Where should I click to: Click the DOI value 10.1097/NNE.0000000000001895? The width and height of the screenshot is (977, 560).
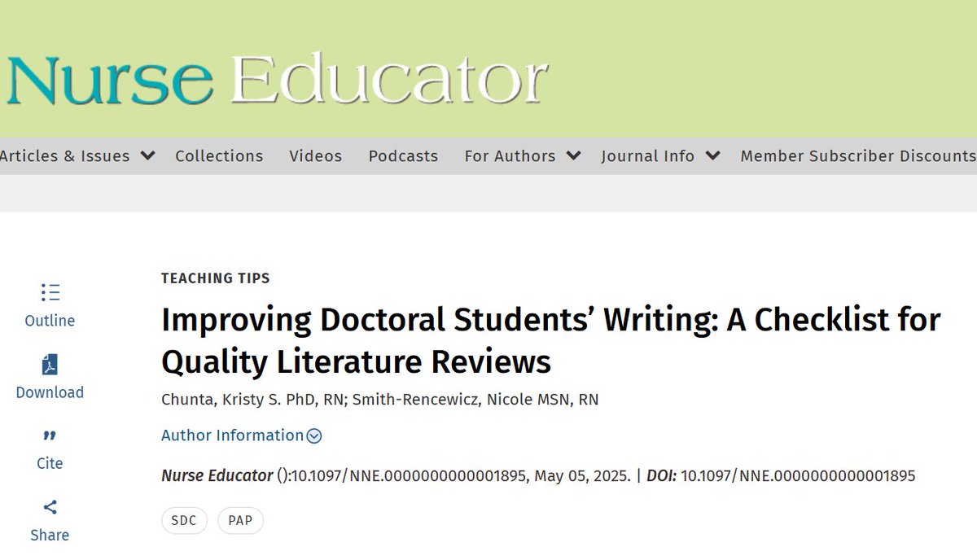(x=798, y=475)
